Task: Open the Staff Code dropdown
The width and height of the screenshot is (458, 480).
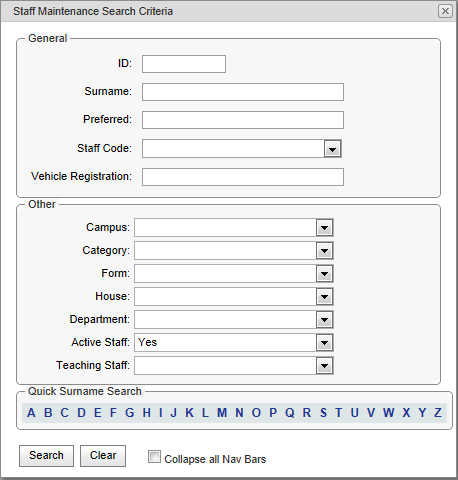Action: pyautogui.click(x=332, y=149)
